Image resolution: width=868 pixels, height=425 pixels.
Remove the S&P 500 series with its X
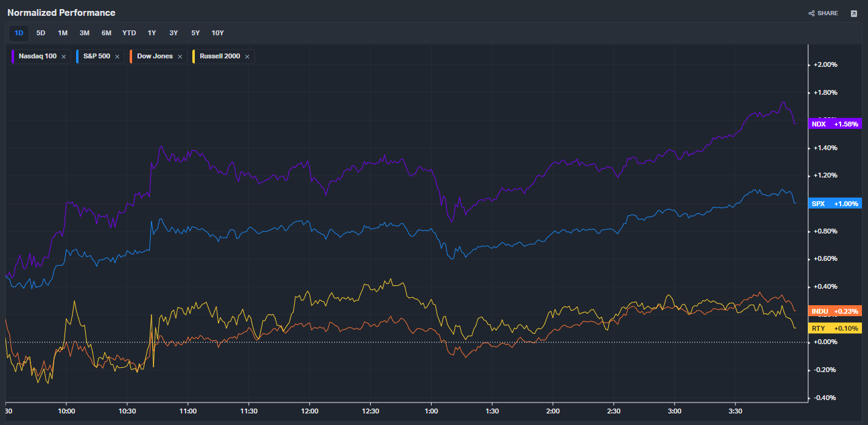(117, 57)
